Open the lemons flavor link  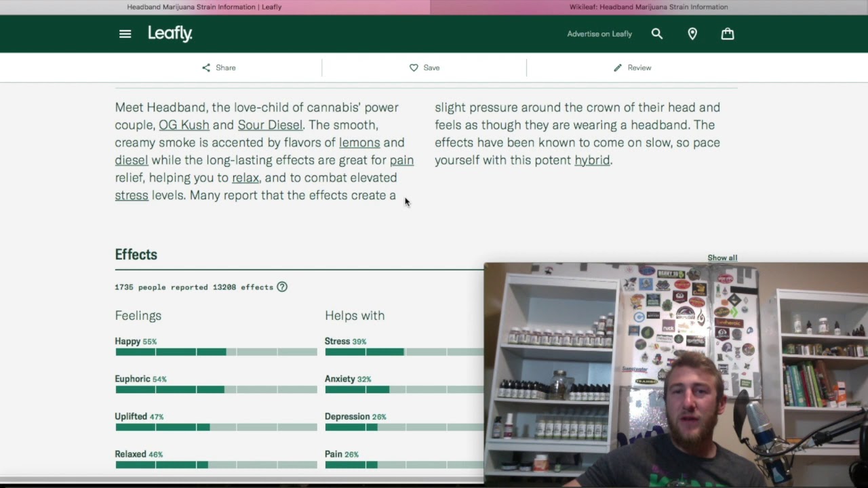(x=359, y=142)
